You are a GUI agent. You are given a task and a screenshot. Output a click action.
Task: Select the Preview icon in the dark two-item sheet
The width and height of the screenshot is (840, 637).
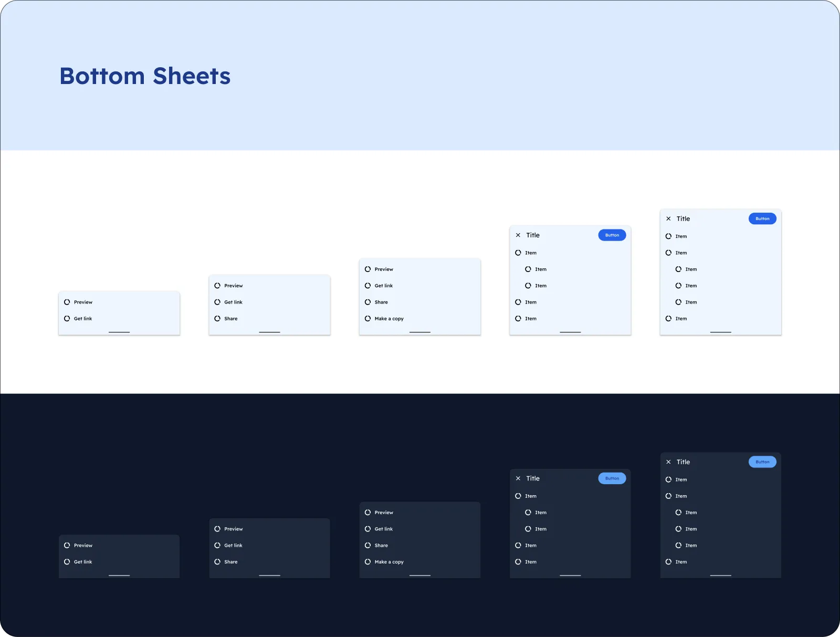click(x=67, y=545)
